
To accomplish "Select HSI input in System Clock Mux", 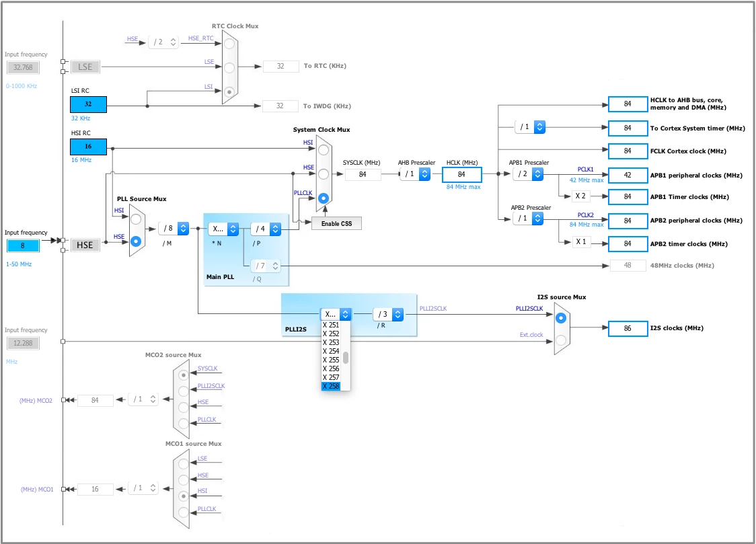I will coord(324,150).
